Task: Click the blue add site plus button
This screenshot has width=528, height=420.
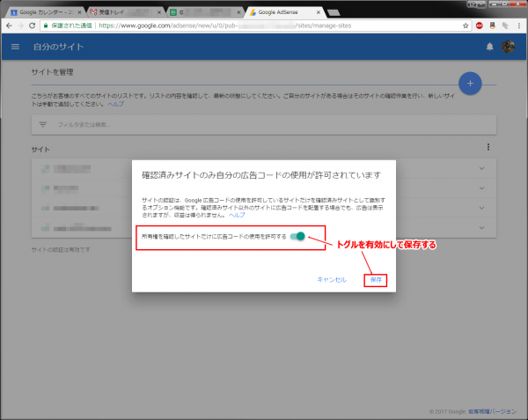Action: (x=472, y=84)
